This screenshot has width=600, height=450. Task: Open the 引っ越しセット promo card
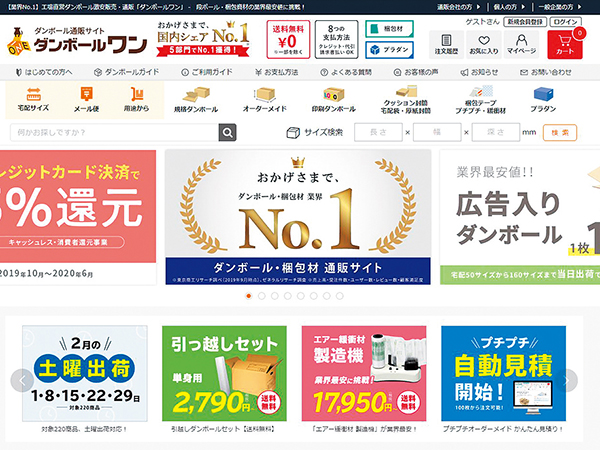pos(224,373)
